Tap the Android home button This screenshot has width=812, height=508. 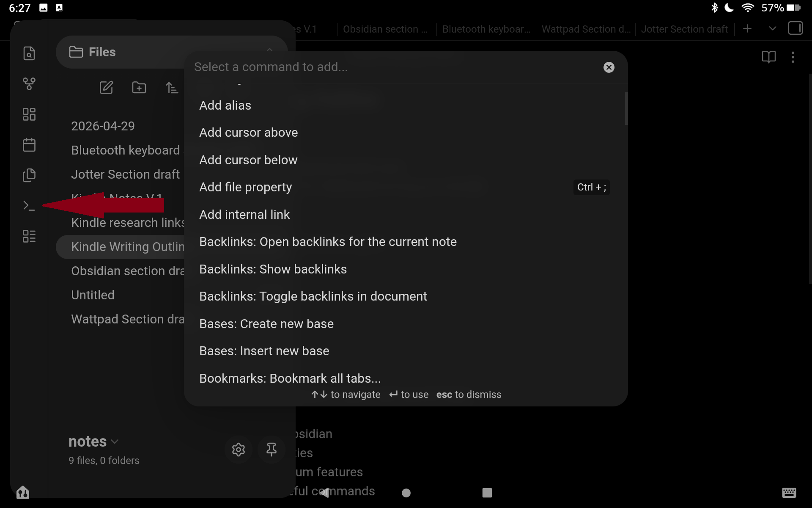pos(406,493)
